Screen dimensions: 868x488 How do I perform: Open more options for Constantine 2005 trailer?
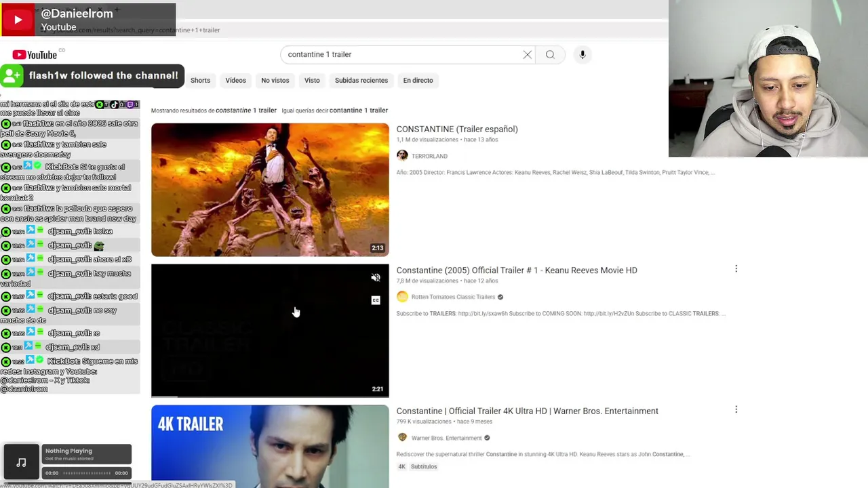tap(736, 269)
